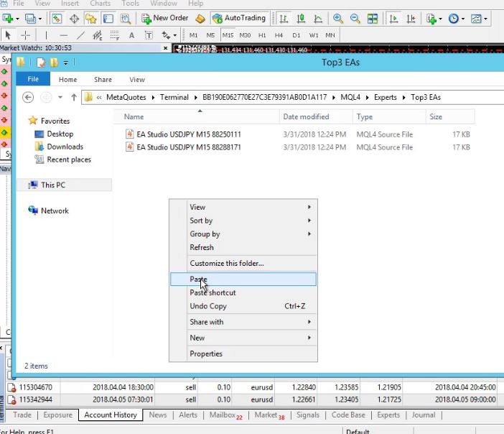
Task: Click the New Order button
Action: tap(166, 18)
